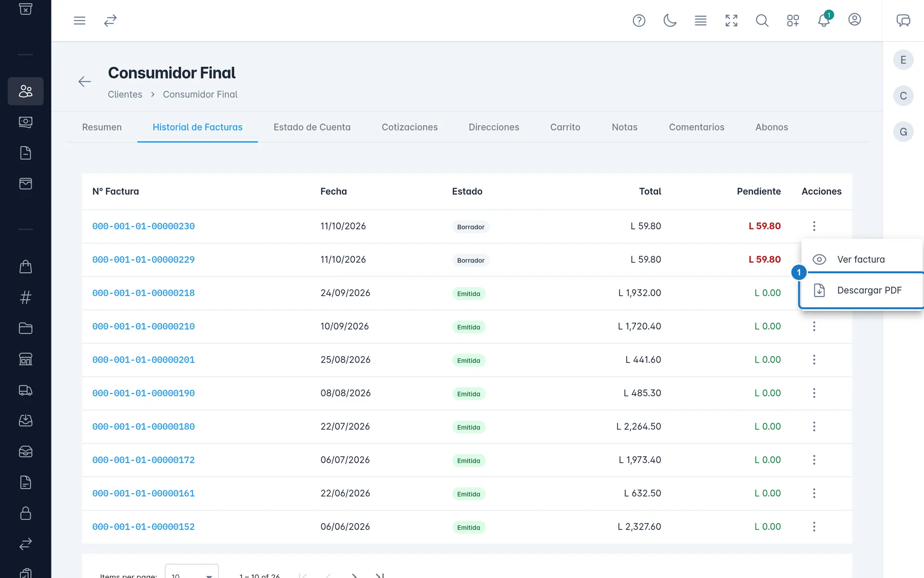This screenshot has width=924, height=578.
Task: Click avatar G in right panel
Action: point(903,132)
